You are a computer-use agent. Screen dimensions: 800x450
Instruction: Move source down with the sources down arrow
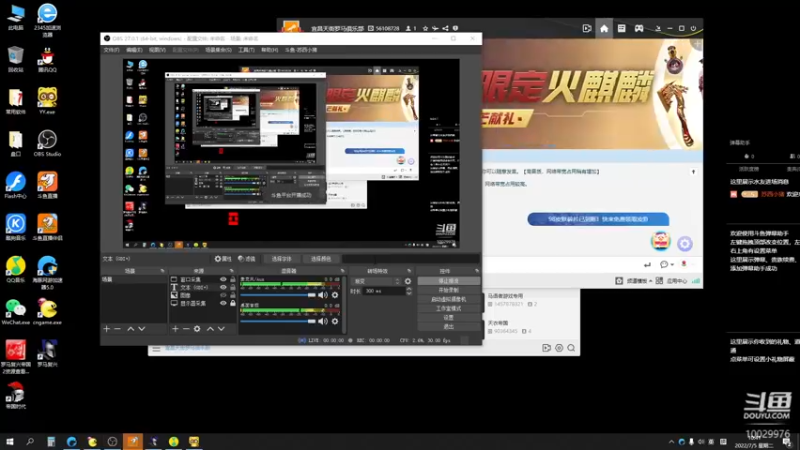[x=221, y=329]
